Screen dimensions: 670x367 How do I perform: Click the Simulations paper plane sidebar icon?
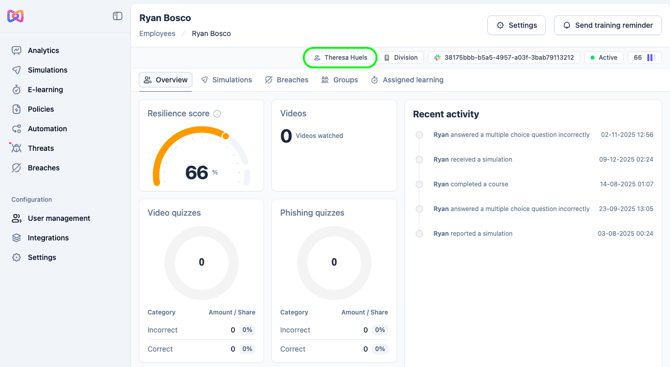click(16, 70)
